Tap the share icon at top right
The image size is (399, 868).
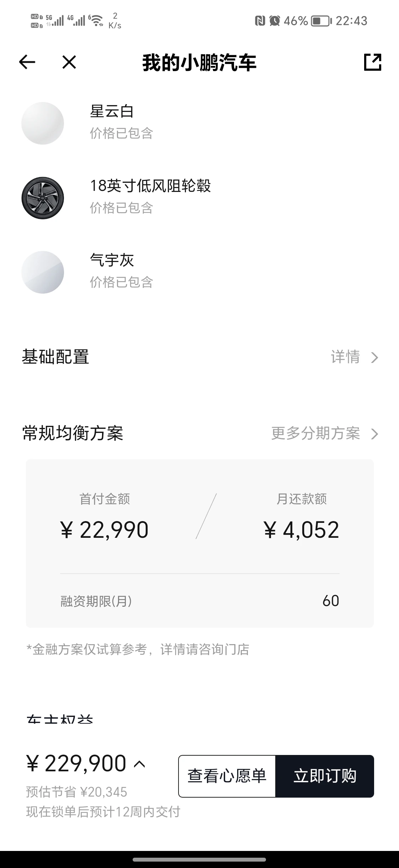[372, 62]
